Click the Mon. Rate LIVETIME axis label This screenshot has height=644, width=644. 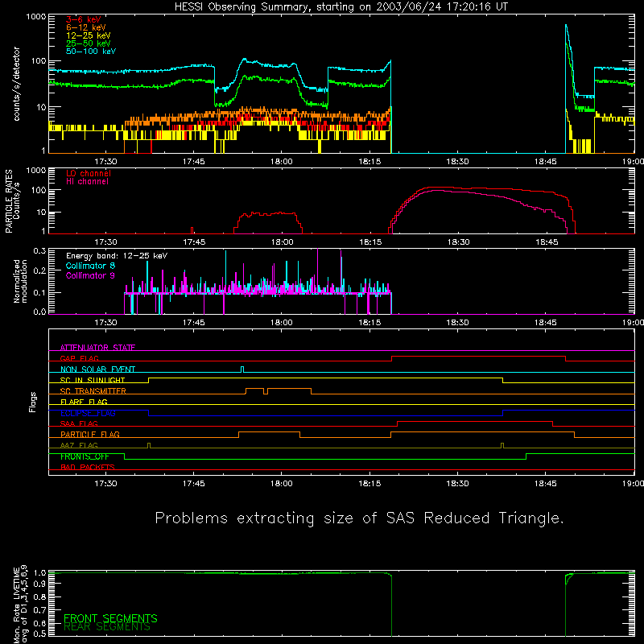(21, 604)
